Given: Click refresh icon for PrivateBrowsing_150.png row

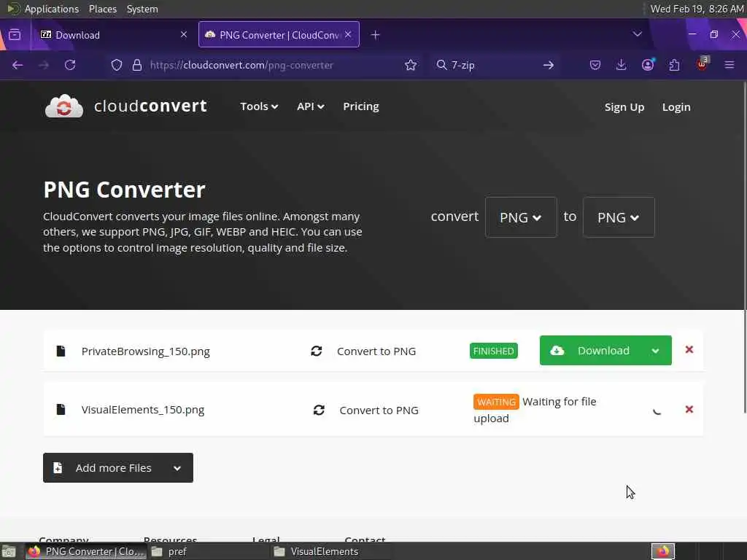Looking at the screenshot, I should click(317, 351).
